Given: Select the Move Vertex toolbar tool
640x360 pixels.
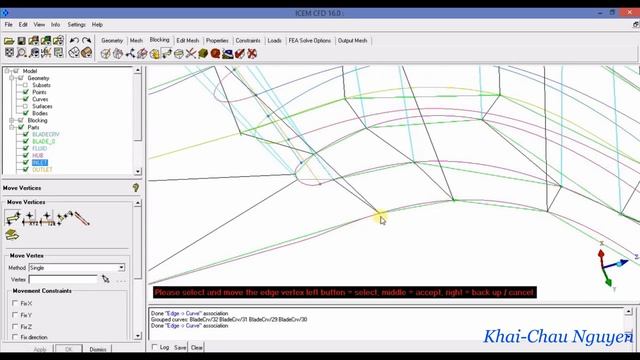Looking at the screenshot, I should click(x=167, y=53).
